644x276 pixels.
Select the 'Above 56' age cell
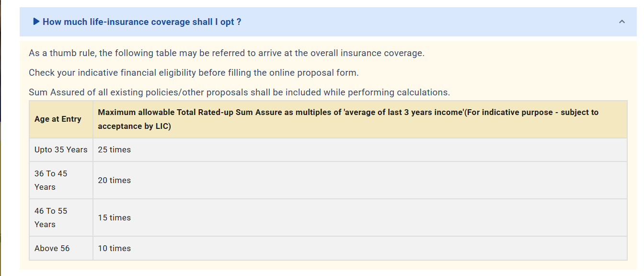coord(52,248)
